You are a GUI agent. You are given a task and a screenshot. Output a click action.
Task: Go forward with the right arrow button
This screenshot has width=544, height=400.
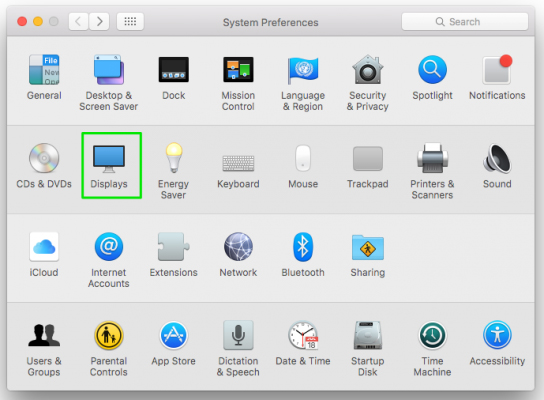(99, 22)
